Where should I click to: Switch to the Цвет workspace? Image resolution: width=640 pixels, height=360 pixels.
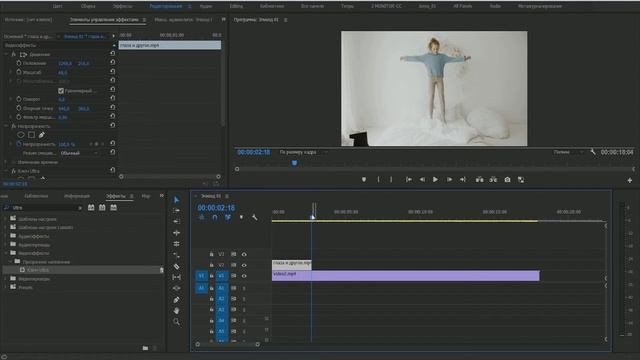click(58, 6)
